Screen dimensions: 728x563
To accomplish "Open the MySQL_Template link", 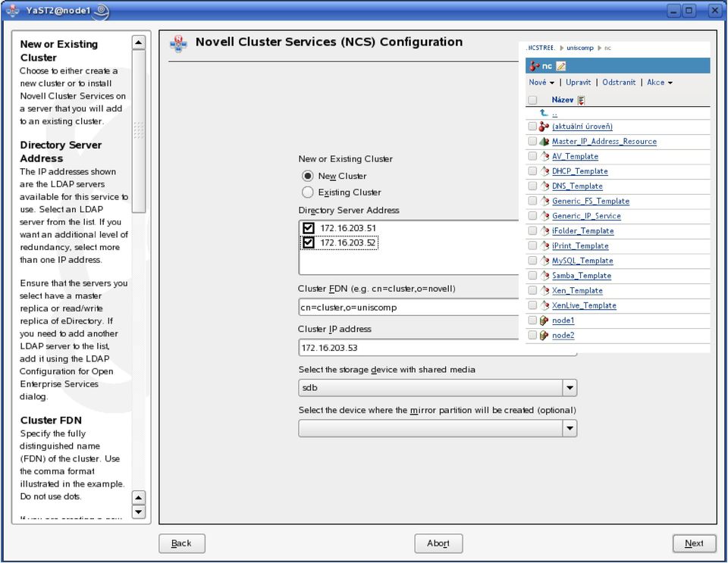I will (x=582, y=261).
